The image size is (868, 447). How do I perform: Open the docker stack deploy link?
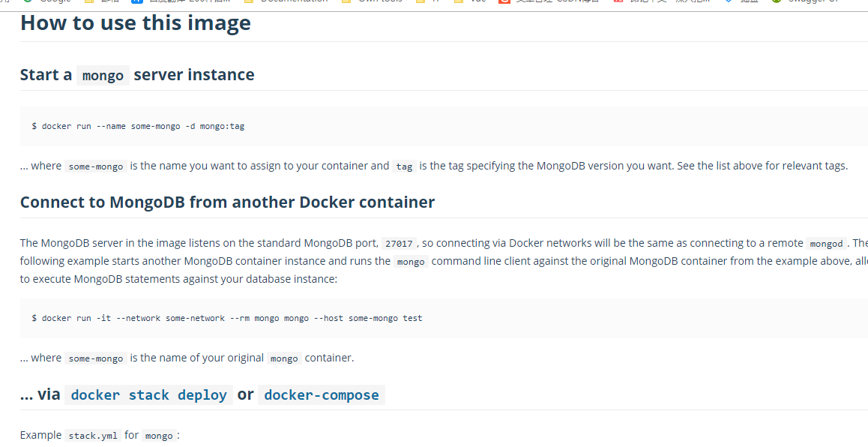[149, 395]
